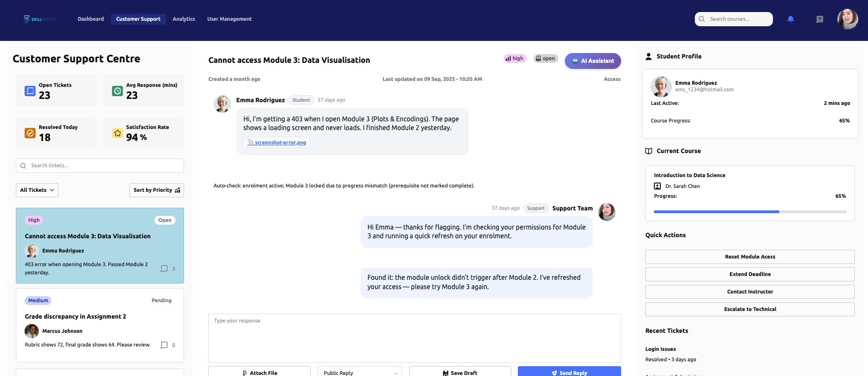This screenshot has height=376, width=868.
Task: Click the Pending status on Grade discrepancy ticket
Action: [162, 301]
